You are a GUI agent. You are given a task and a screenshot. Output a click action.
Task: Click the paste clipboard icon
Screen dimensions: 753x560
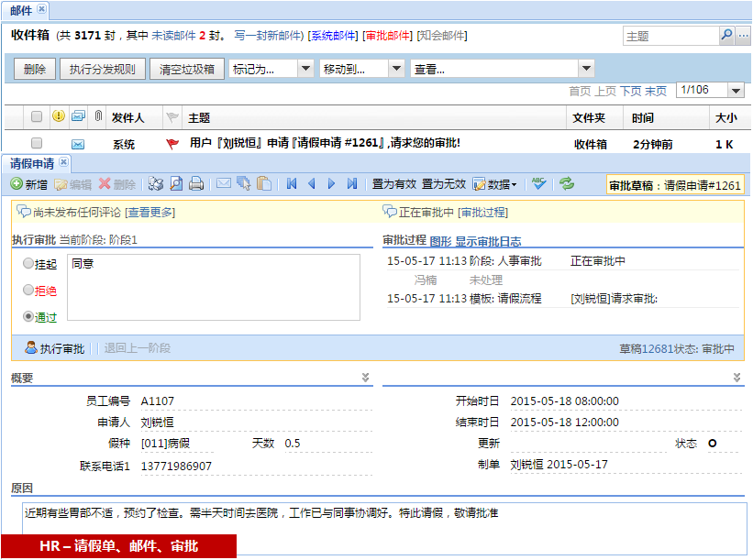(x=263, y=184)
